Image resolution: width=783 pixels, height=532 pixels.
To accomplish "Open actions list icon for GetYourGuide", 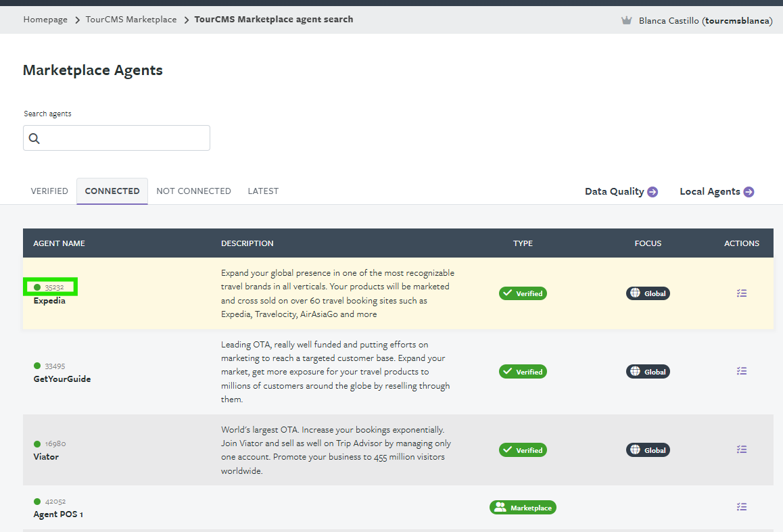I will [x=742, y=371].
